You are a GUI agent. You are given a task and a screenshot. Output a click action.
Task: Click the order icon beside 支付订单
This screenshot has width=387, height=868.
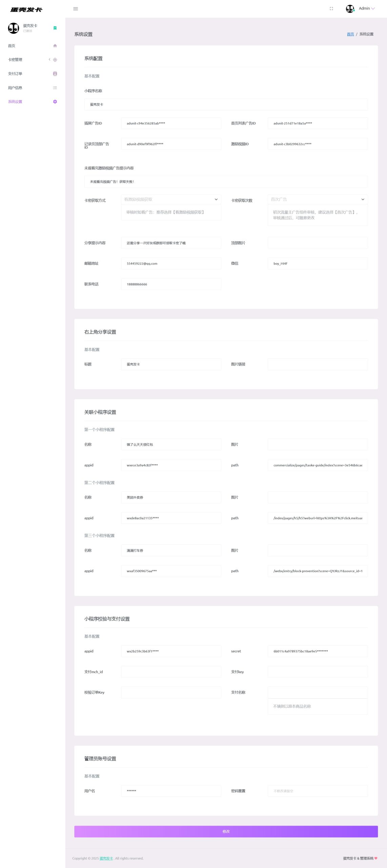[x=55, y=74]
